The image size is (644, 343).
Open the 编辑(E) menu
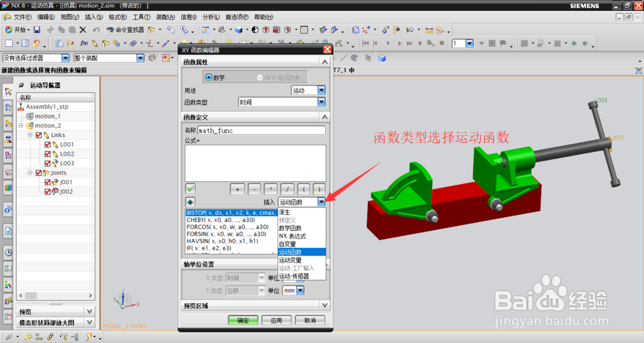point(46,17)
